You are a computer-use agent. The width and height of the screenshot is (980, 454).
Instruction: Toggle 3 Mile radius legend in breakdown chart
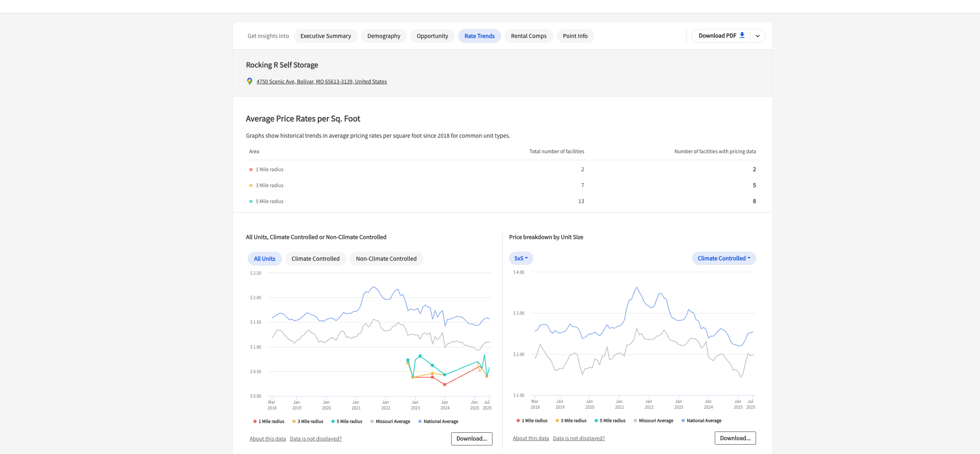571,420
